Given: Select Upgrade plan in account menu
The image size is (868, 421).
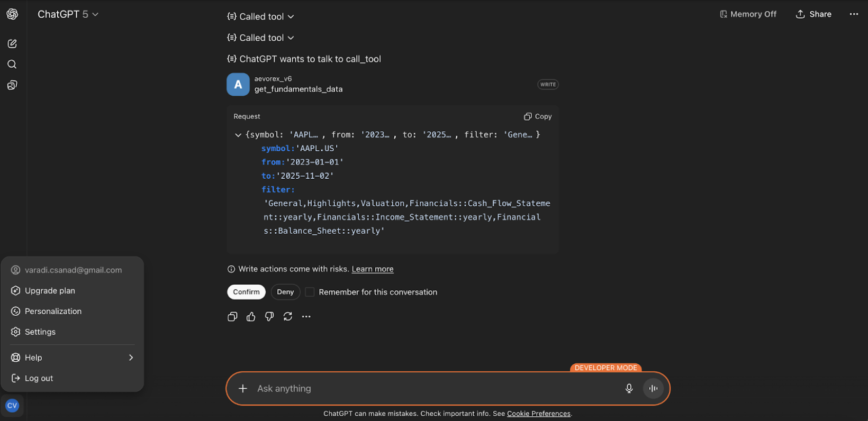Looking at the screenshot, I should [73, 291].
